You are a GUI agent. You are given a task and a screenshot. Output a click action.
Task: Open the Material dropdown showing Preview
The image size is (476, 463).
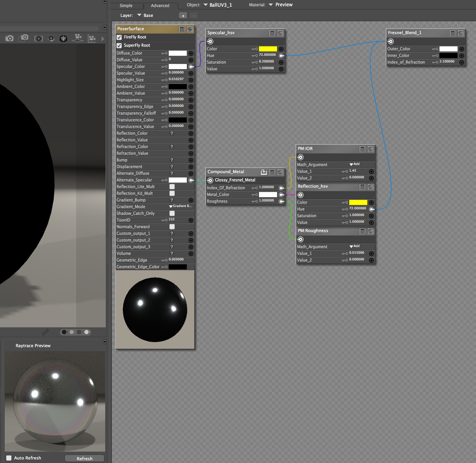click(x=281, y=5)
